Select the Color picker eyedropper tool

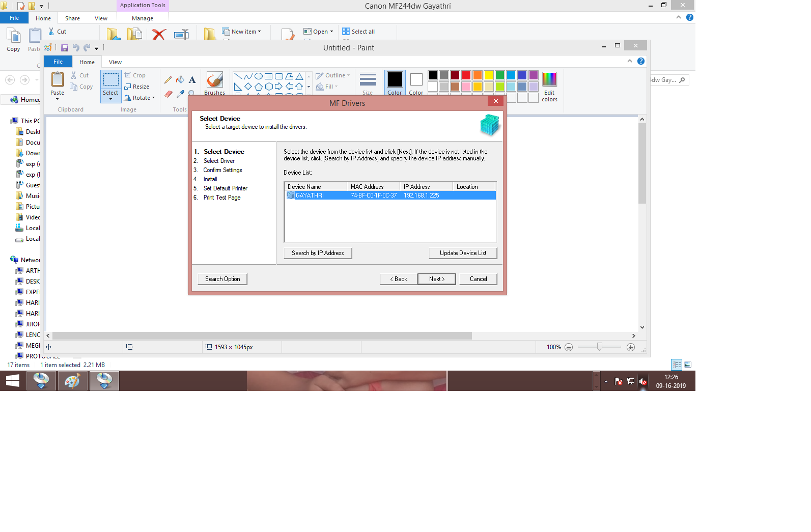coord(180,94)
